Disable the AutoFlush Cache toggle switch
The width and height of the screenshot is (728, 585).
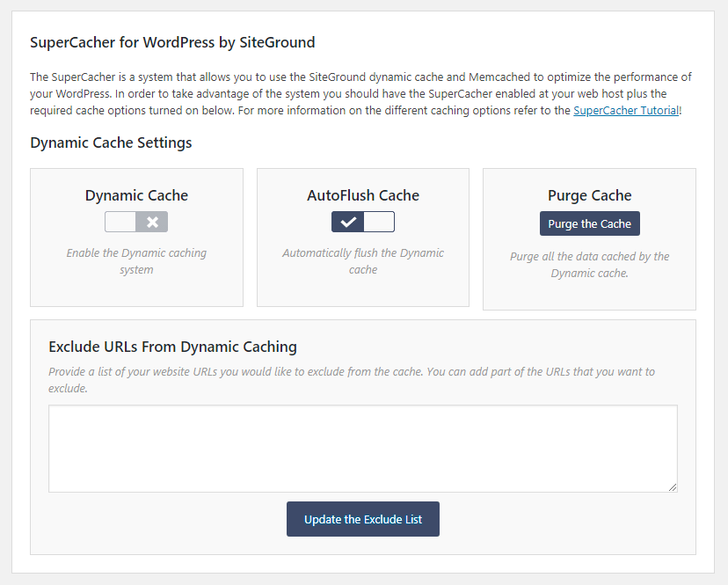coord(363,222)
